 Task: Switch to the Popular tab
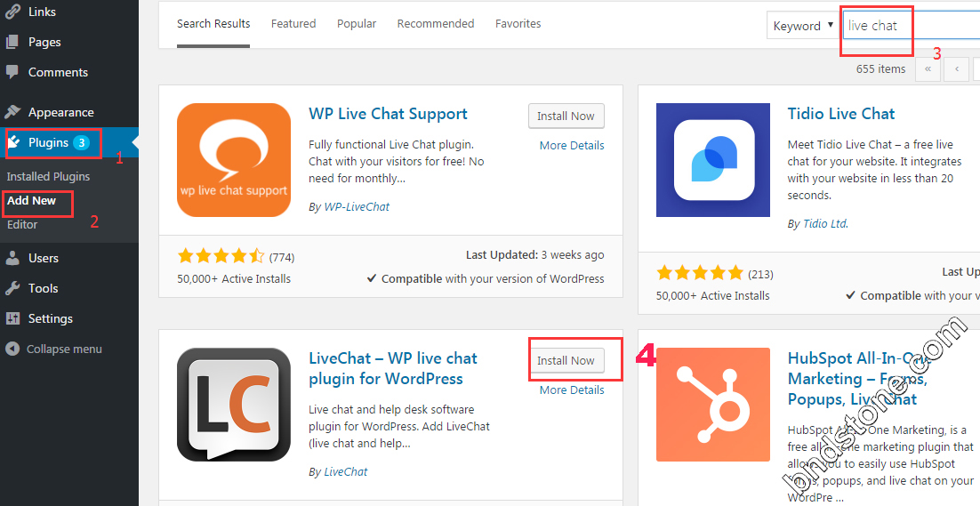[357, 24]
